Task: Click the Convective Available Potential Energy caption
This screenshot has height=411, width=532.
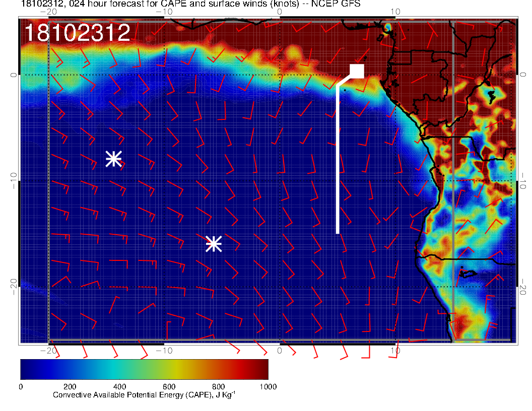Action: tap(144, 395)
